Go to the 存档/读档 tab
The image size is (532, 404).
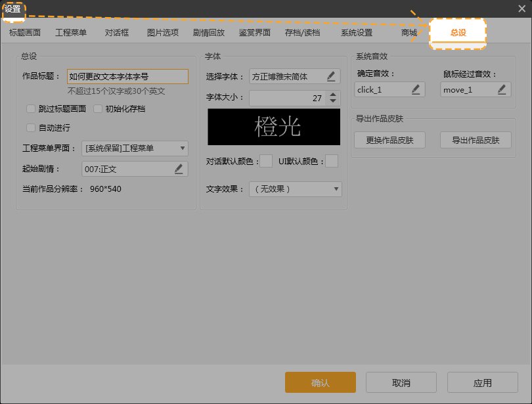point(302,32)
